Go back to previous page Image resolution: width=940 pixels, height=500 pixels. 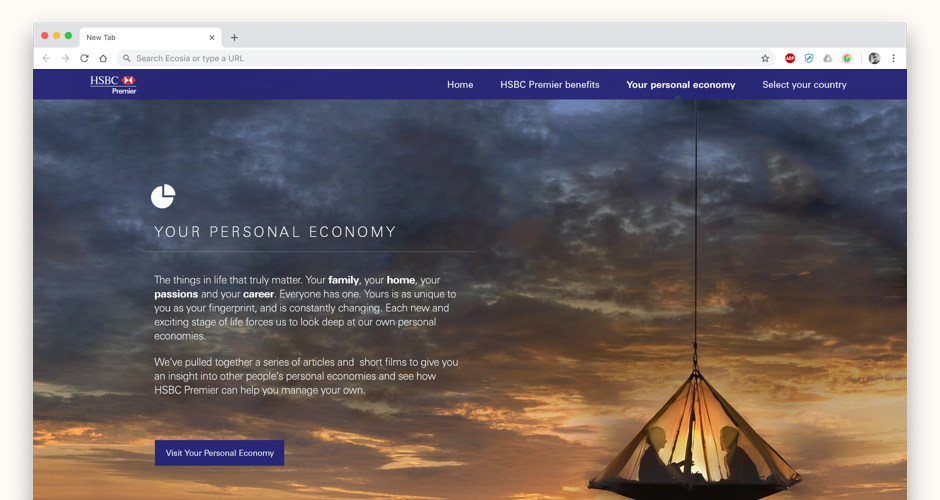coord(46,58)
